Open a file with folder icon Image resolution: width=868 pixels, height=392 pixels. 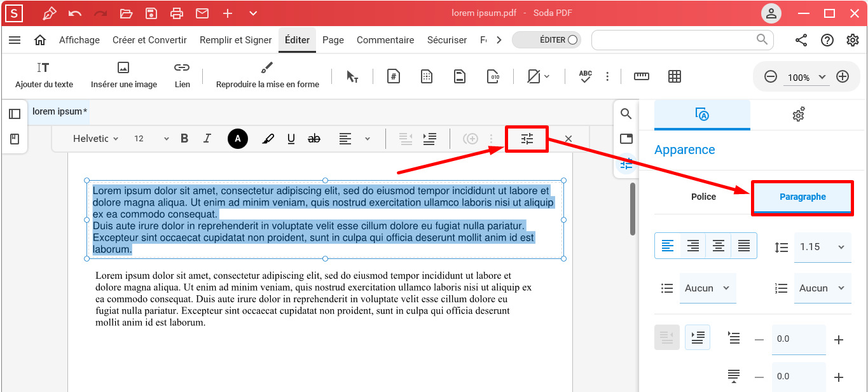click(x=126, y=13)
